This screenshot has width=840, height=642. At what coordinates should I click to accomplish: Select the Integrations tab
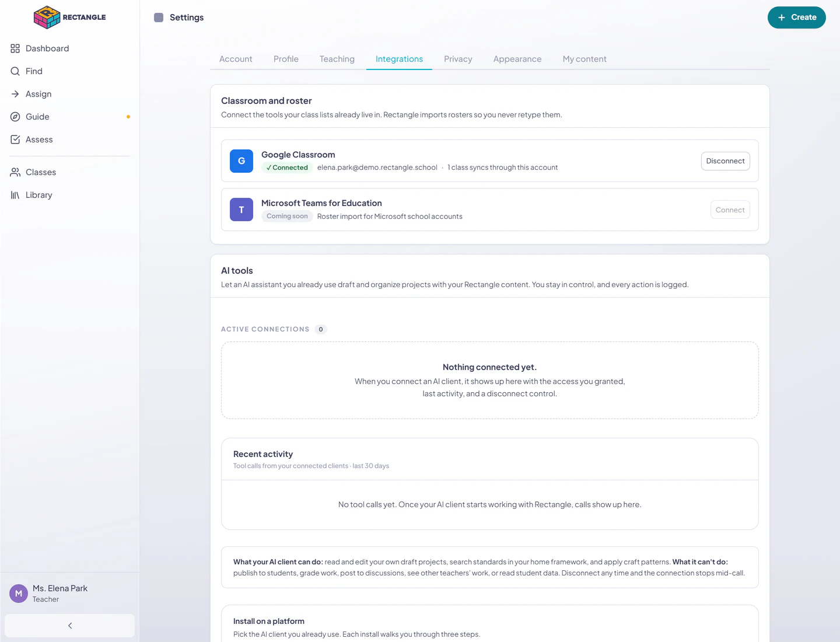[x=399, y=59]
